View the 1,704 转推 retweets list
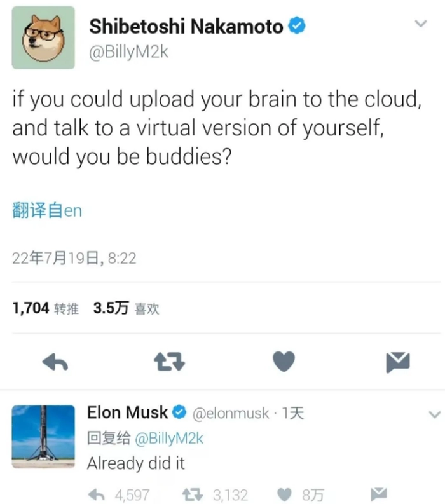445x504 pixels. 45,308
